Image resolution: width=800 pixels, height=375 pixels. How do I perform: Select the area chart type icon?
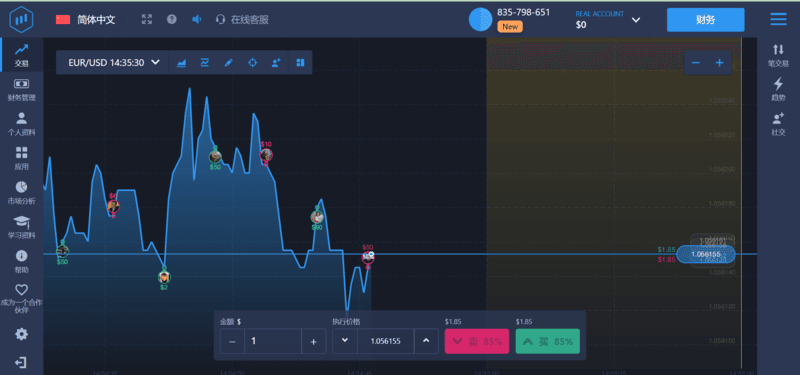181,62
